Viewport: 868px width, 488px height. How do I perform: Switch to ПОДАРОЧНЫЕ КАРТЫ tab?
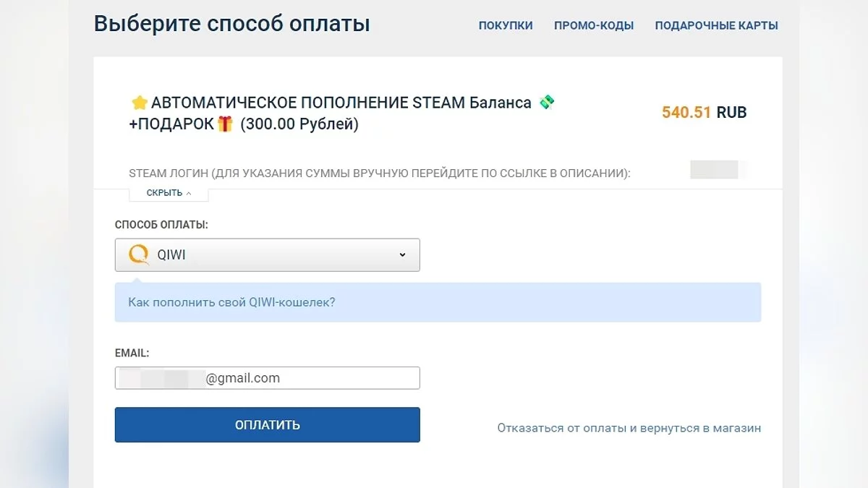[716, 25]
